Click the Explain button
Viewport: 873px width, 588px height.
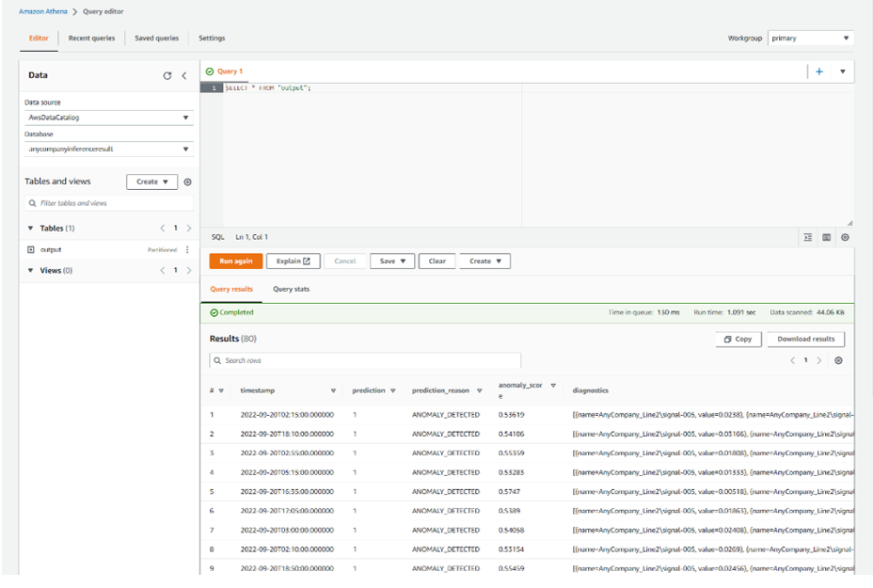294,262
